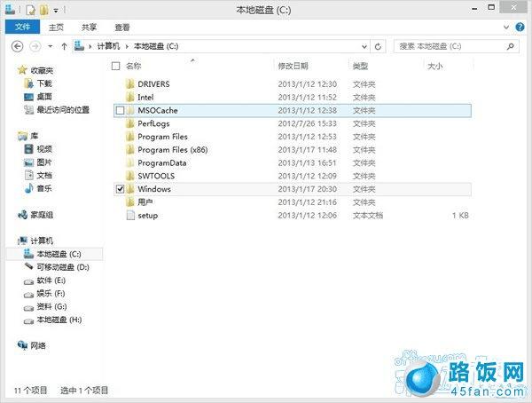Go up one folder level

(x=64, y=46)
